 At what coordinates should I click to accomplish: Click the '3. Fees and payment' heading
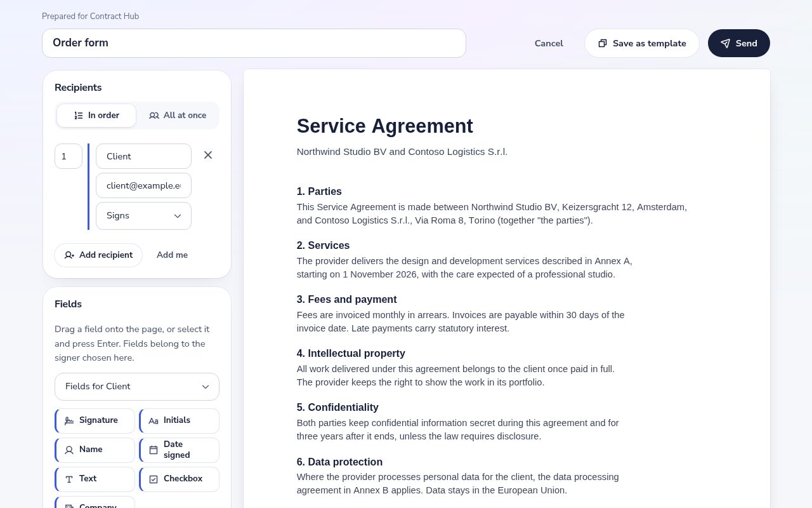[x=347, y=299]
